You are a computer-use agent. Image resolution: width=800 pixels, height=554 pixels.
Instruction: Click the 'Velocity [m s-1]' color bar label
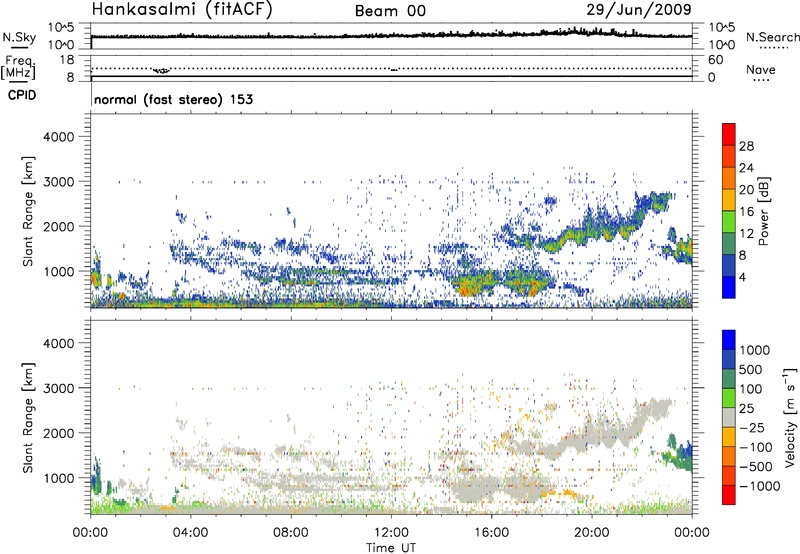(x=790, y=417)
